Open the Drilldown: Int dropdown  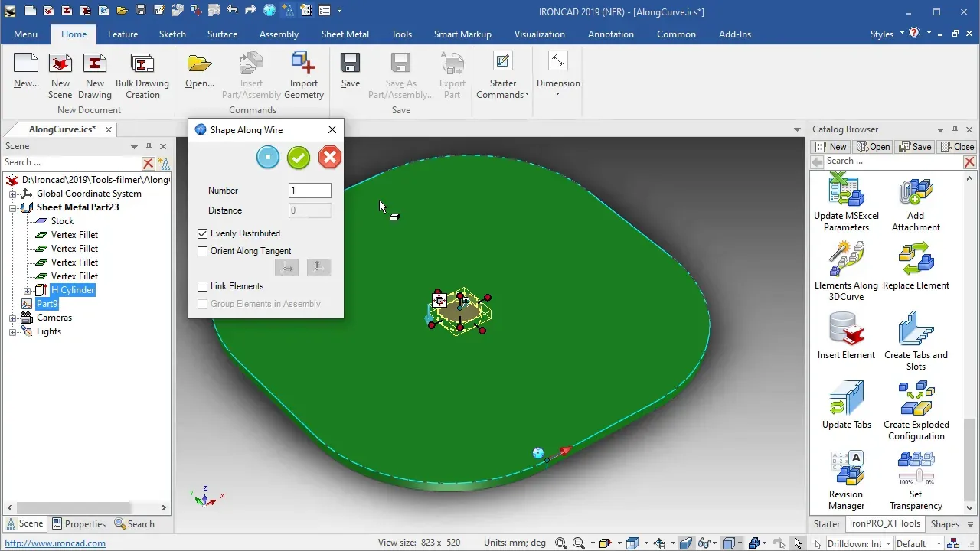(x=887, y=544)
